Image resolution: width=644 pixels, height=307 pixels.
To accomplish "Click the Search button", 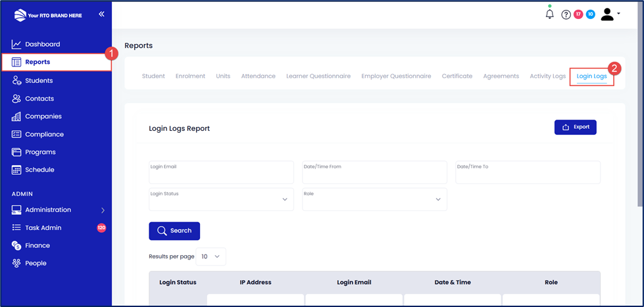I will click(174, 231).
